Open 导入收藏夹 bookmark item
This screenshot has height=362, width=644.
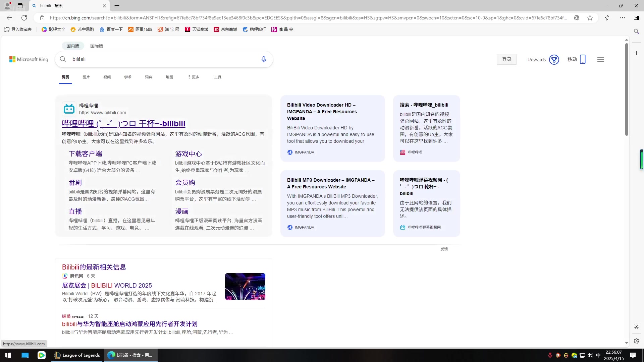pyautogui.click(x=18, y=29)
